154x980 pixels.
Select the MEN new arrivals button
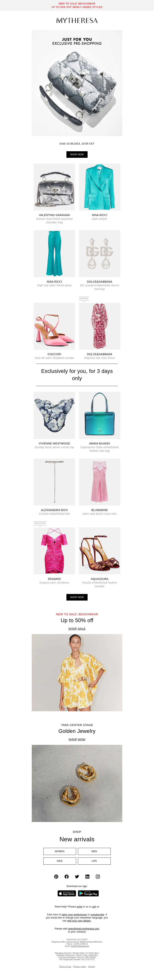[x=95, y=851]
